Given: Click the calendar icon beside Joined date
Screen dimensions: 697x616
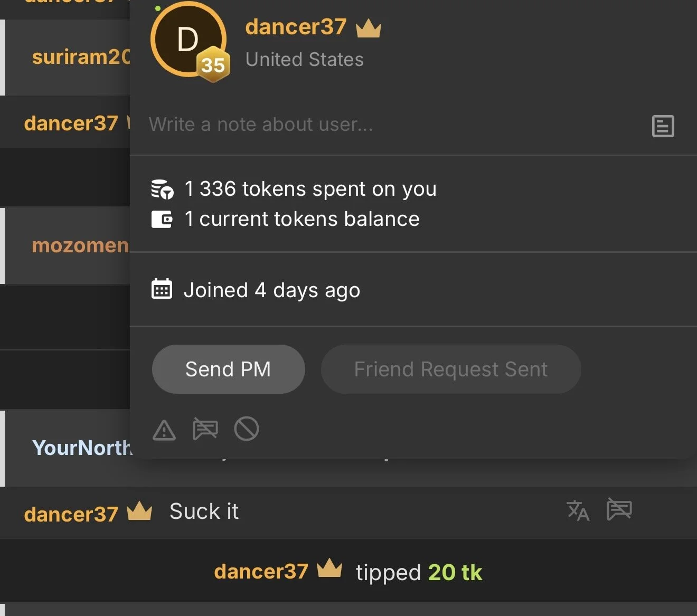Looking at the screenshot, I should (x=162, y=289).
